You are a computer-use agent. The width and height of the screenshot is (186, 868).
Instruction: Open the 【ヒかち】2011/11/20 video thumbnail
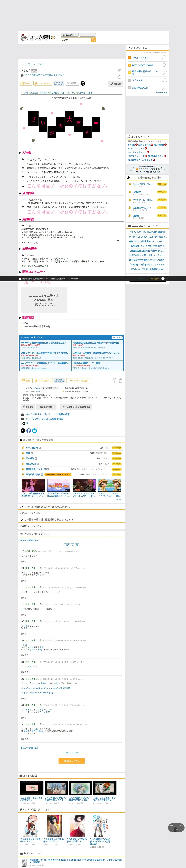coord(59,485)
